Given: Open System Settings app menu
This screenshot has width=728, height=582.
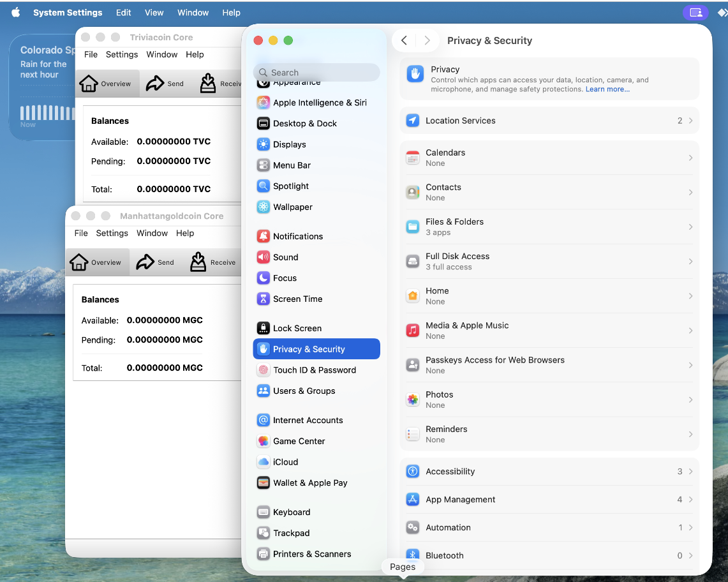Looking at the screenshot, I should 68,13.
